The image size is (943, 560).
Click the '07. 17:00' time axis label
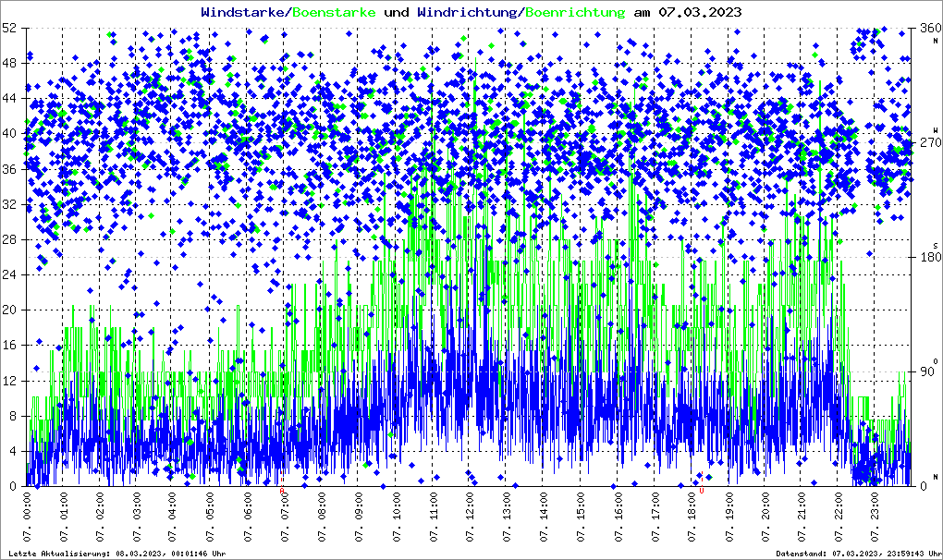tap(655, 517)
